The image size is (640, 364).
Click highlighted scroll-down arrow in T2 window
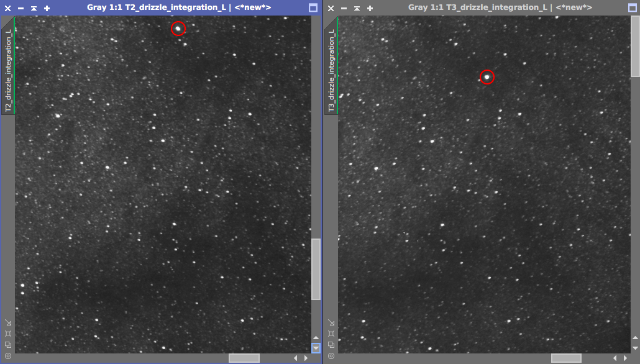pyautogui.click(x=316, y=348)
